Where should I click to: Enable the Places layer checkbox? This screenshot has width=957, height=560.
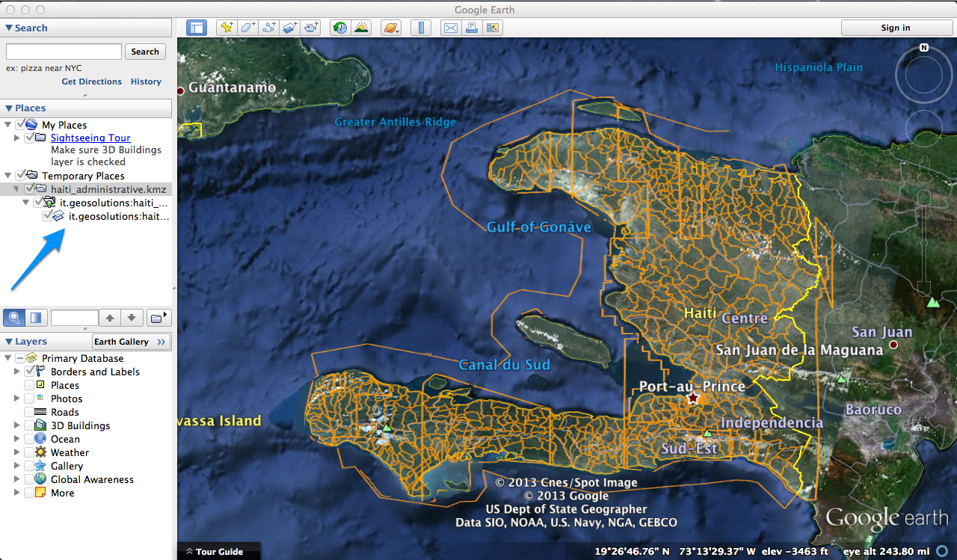tap(29, 385)
